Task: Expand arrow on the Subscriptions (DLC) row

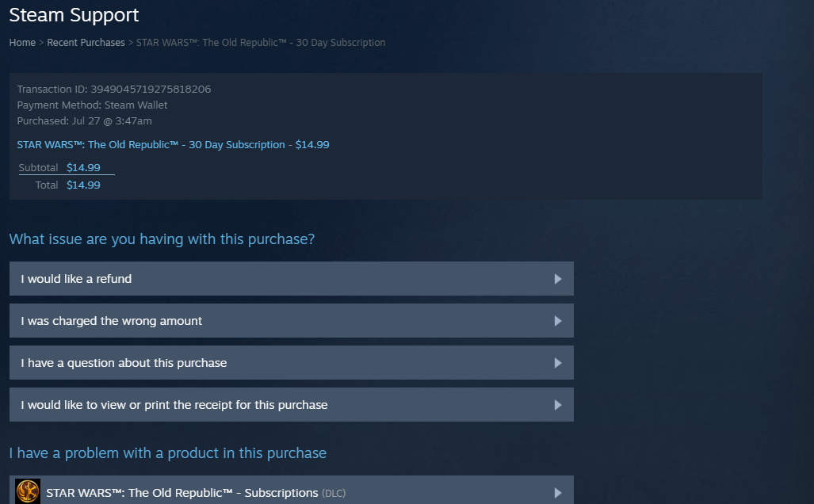Action: pyautogui.click(x=558, y=493)
